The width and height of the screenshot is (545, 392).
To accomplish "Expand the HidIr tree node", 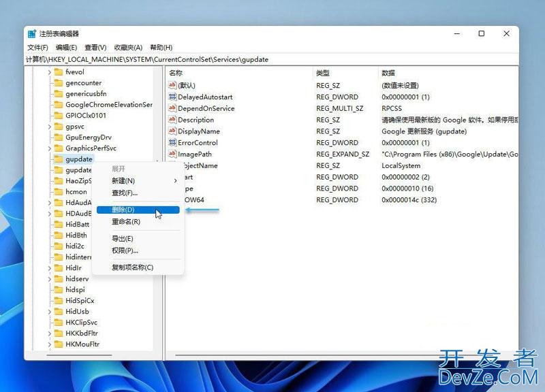I will (49, 268).
